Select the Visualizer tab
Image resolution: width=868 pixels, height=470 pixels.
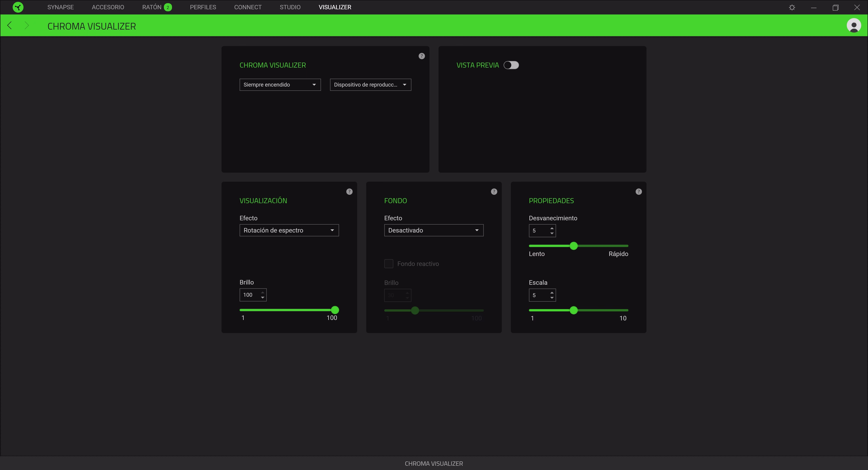335,7
